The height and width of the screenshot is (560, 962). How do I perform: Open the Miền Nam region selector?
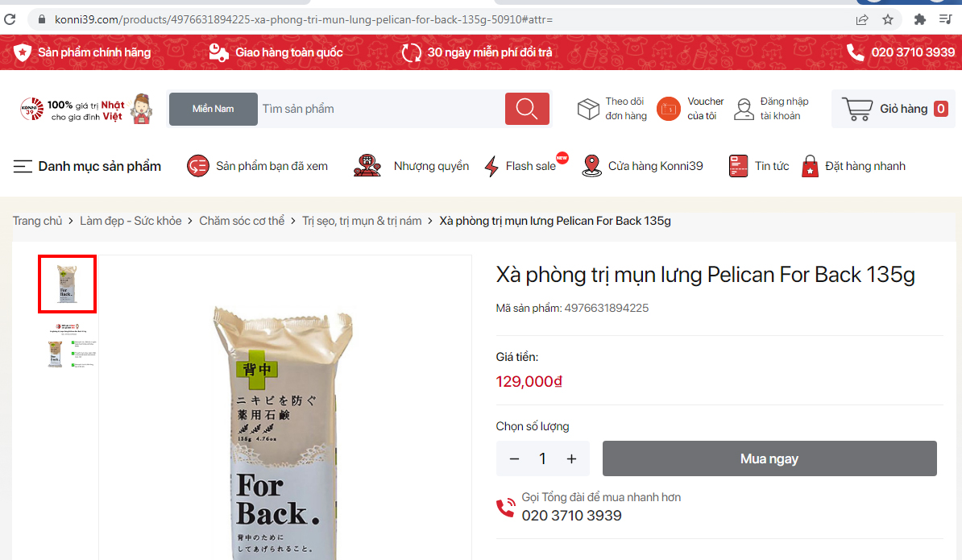click(213, 109)
